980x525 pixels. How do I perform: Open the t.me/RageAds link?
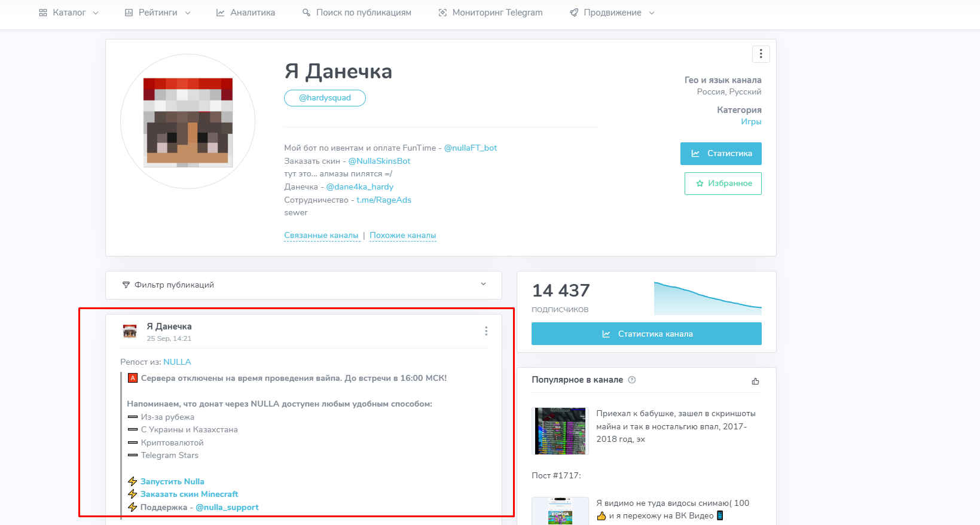click(x=384, y=200)
